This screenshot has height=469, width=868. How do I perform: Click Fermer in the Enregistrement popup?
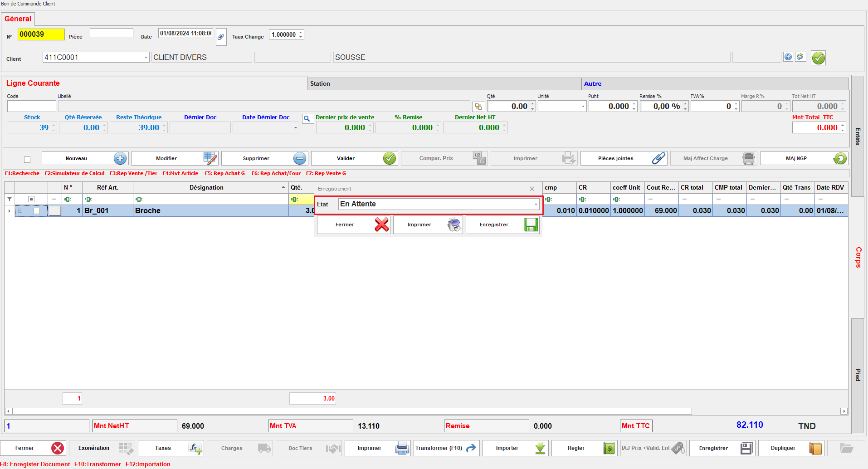(354, 225)
